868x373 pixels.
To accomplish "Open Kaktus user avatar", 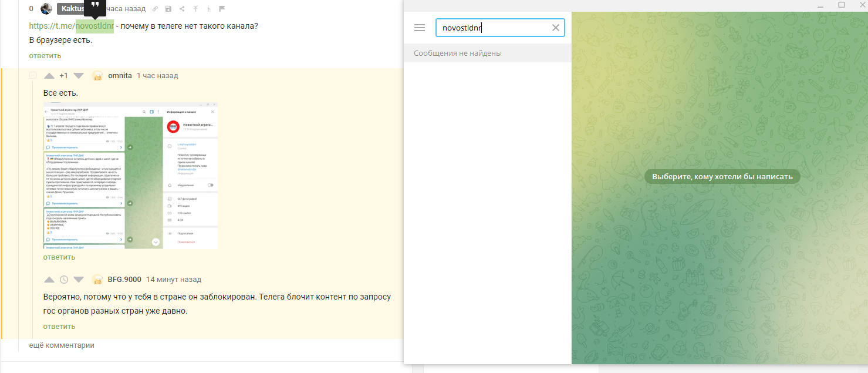I will click(46, 9).
